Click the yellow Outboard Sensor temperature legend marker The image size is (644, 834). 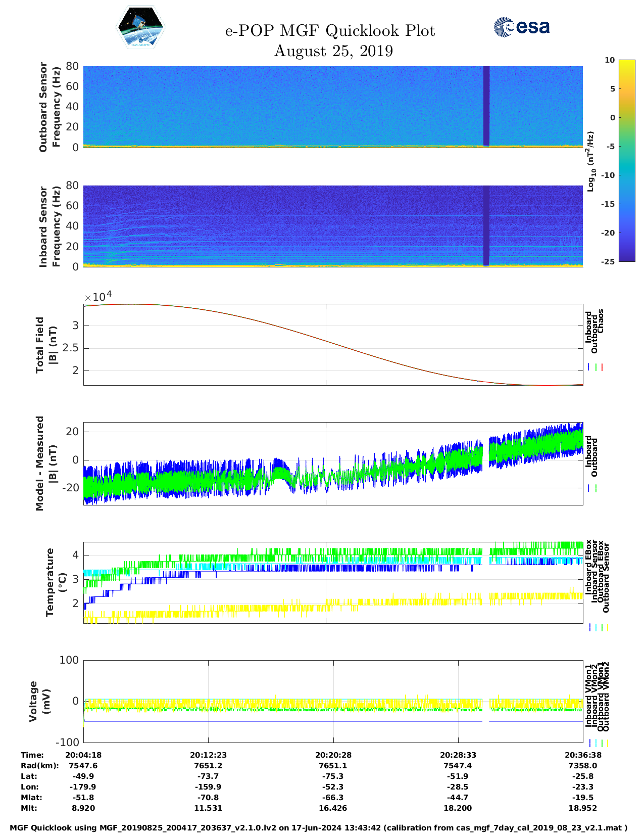coord(607,627)
